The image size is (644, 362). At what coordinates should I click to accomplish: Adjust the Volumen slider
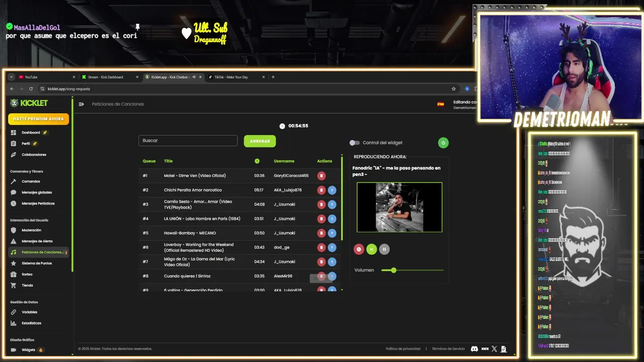click(412, 270)
